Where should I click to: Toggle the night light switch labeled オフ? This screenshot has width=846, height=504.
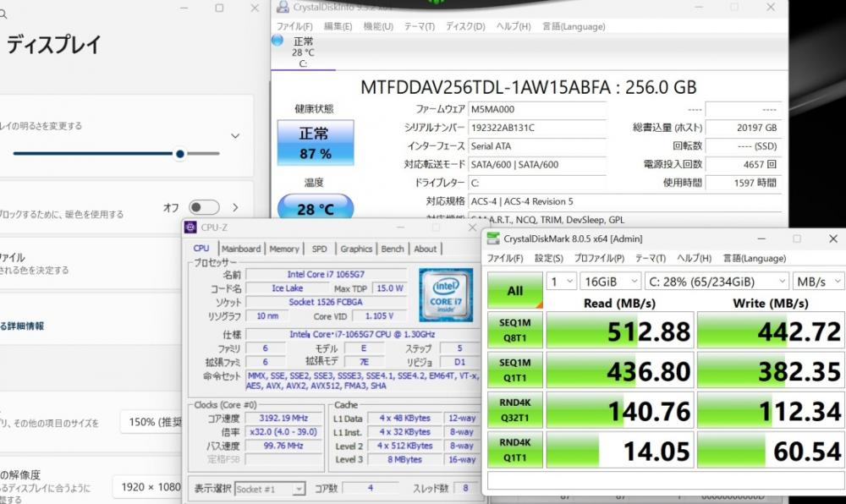(204, 207)
